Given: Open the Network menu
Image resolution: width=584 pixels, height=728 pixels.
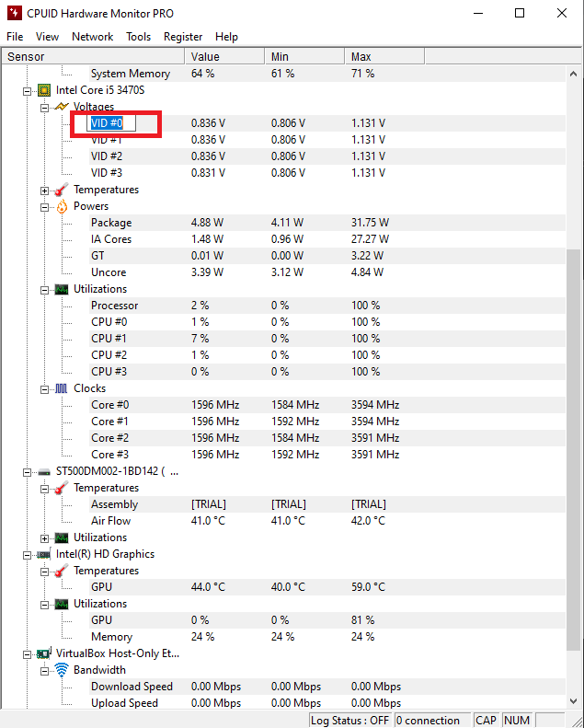Looking at the screenshot, I should tap(92, 37).
